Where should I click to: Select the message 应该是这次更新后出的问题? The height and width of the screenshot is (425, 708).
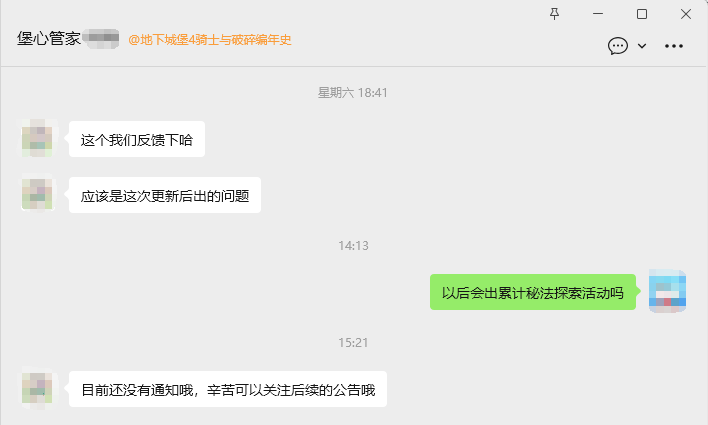pyautogui.click(x=165, y=196)
